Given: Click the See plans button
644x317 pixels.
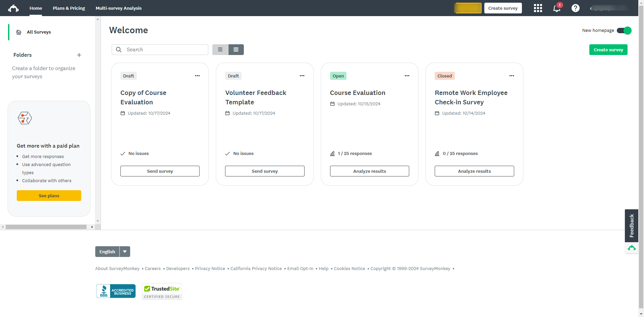Looking at the screenshot, I should [x=49, y=196].
